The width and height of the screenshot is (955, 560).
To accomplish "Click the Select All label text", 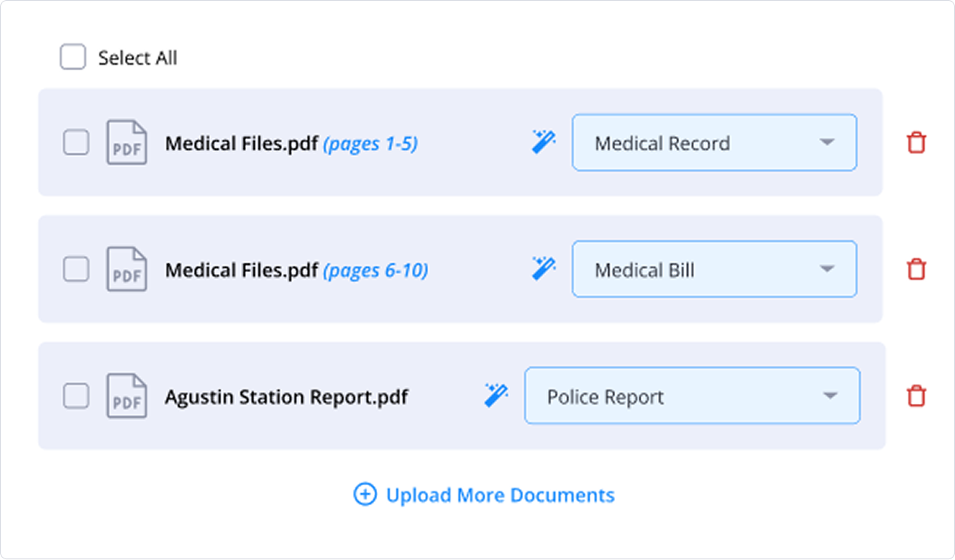I will pyautogui.click(x=138, y=58).
